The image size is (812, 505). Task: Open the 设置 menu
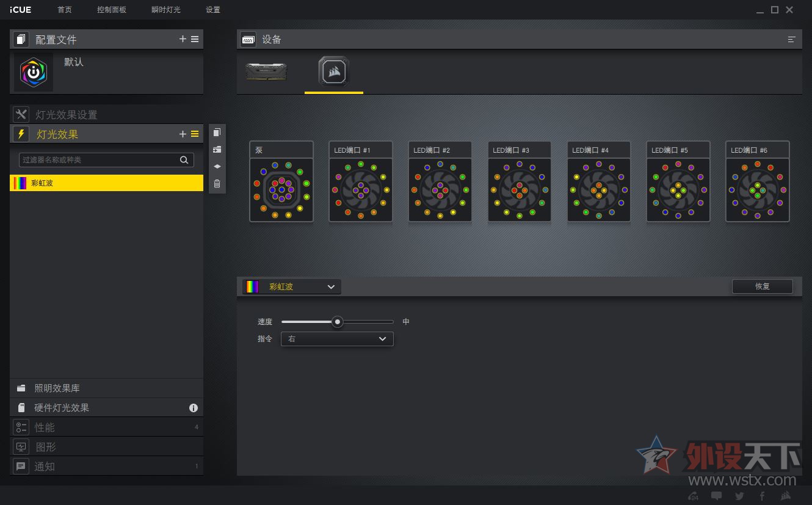coord(213,10)
